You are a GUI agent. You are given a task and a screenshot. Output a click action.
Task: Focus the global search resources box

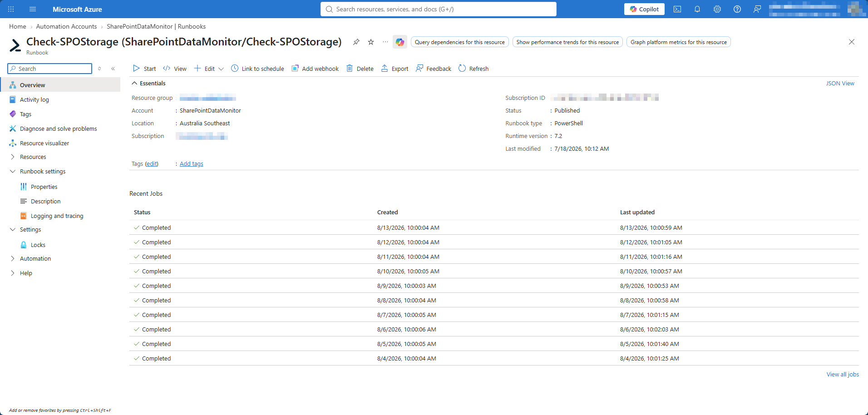point(439,9)
